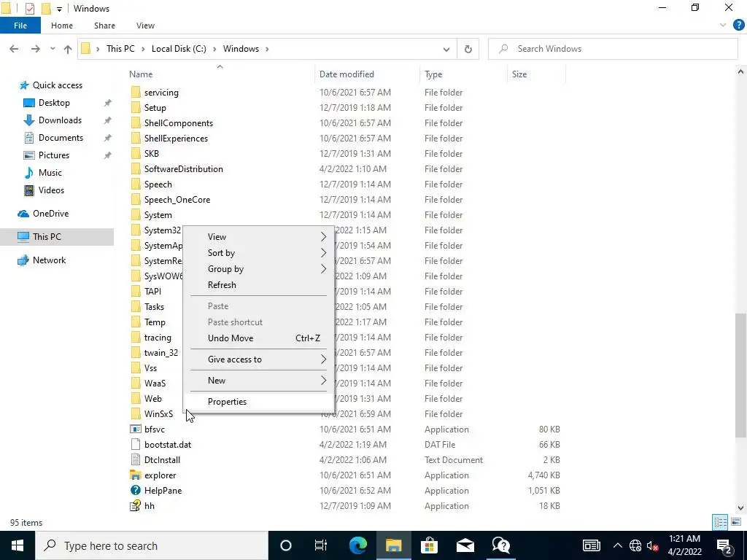Expand the New submenu

coord(259,381)
